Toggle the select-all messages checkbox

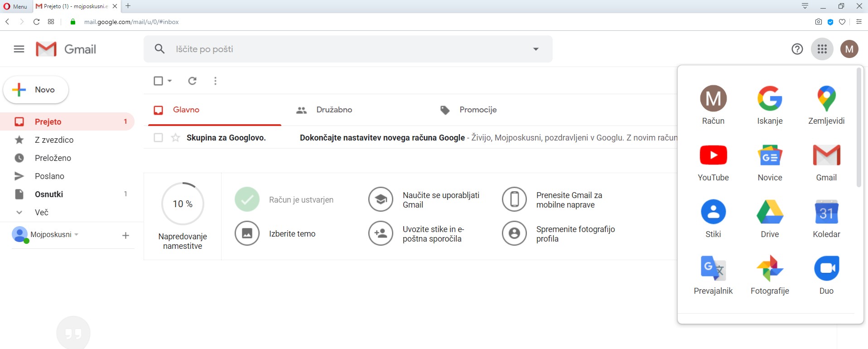tap(158, 81)
